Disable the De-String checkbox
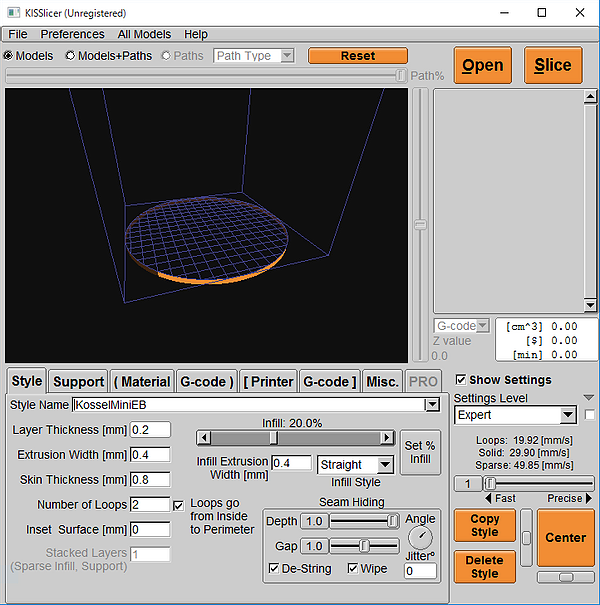 274,568
